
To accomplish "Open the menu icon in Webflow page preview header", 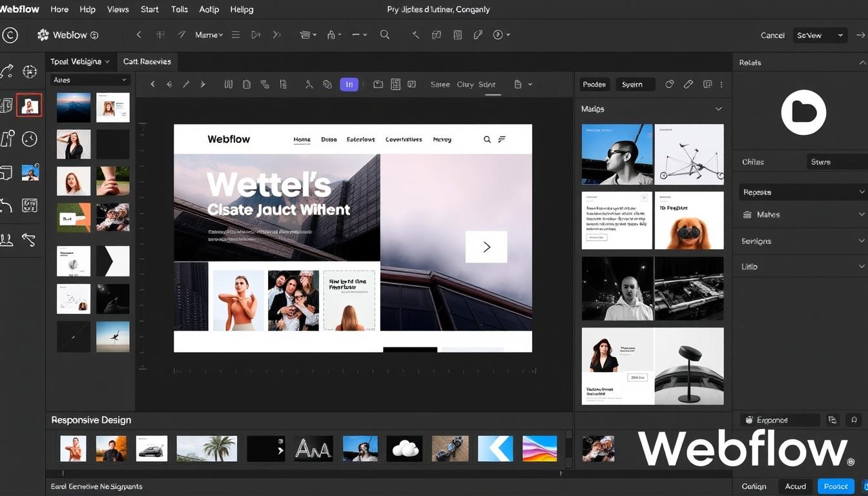I will pos(502,139).
